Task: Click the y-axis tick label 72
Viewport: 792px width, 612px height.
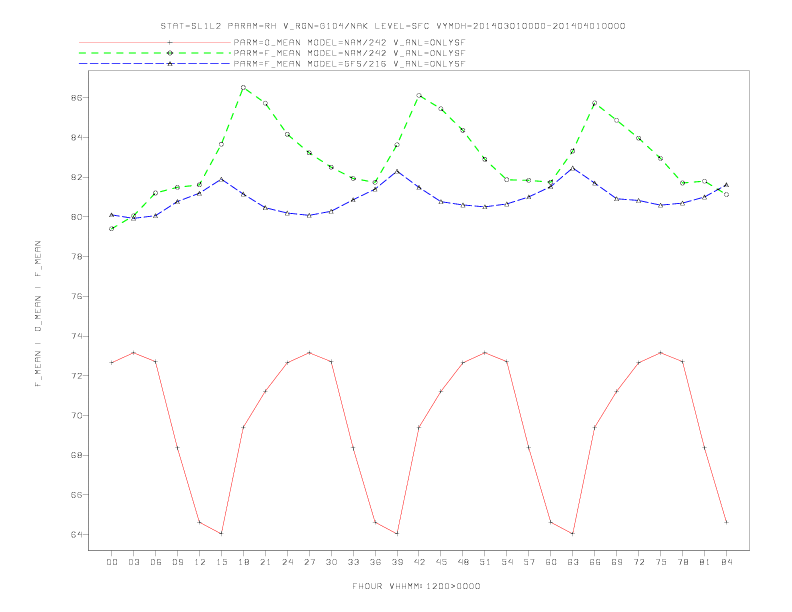Action: pyautogui.click(x=77, y=376)
